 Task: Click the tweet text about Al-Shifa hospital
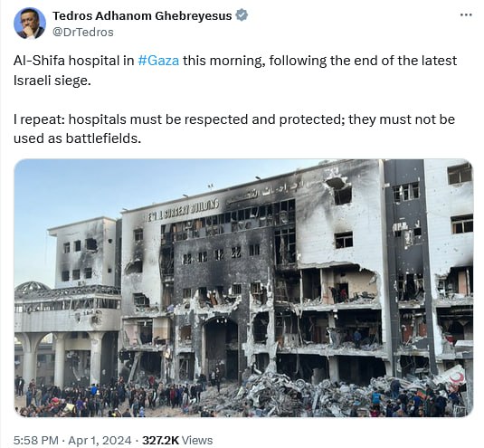235,70
